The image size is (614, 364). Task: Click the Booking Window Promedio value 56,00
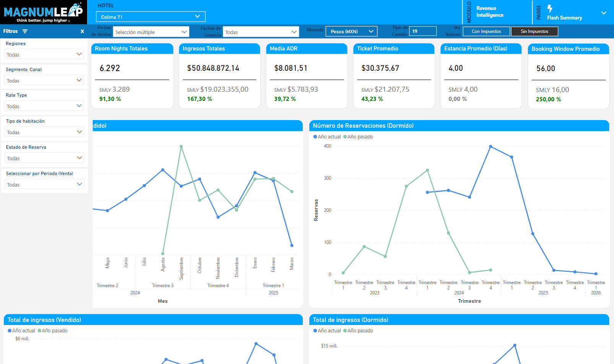(x=546, y=68)
